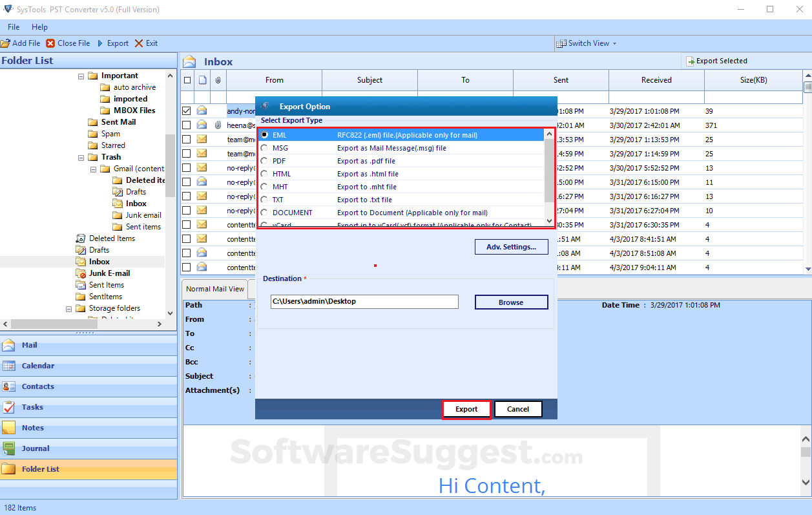Open the Switch View dropdown
The image size is (812, 515).
point(588,43)
